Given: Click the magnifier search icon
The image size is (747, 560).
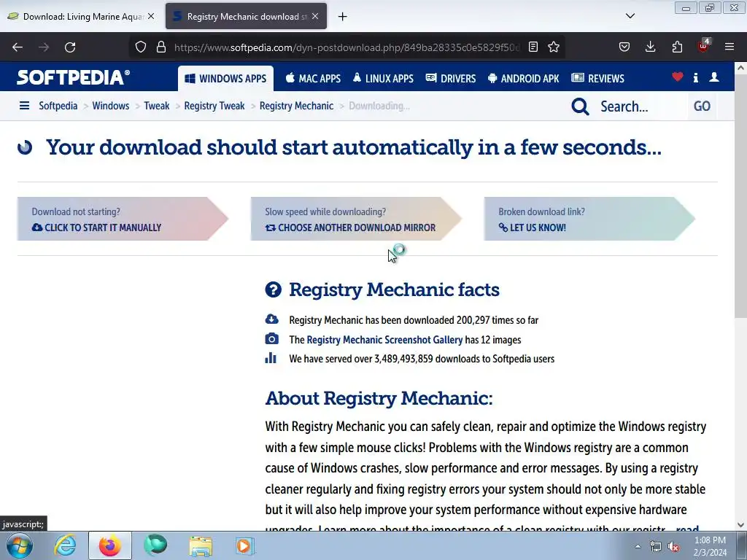Looking at the screenshot, I should (580, 106).
